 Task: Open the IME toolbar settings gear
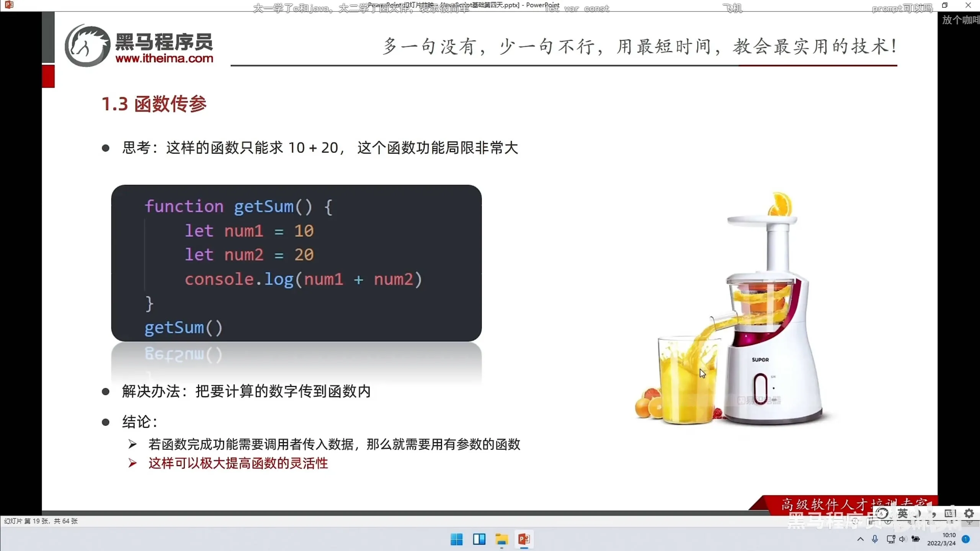969,513
